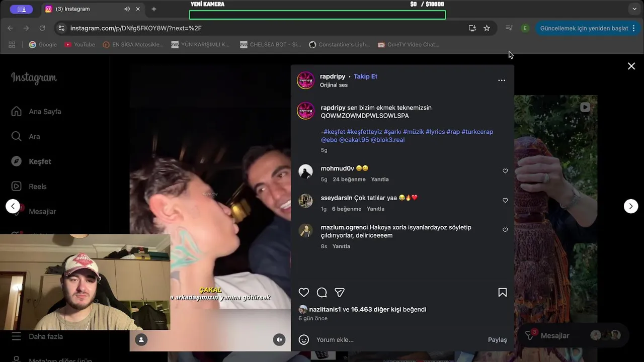Viewport: 644px width, 362px height.
Task: Like the post with the heart icon
Action: coord(304,293)
